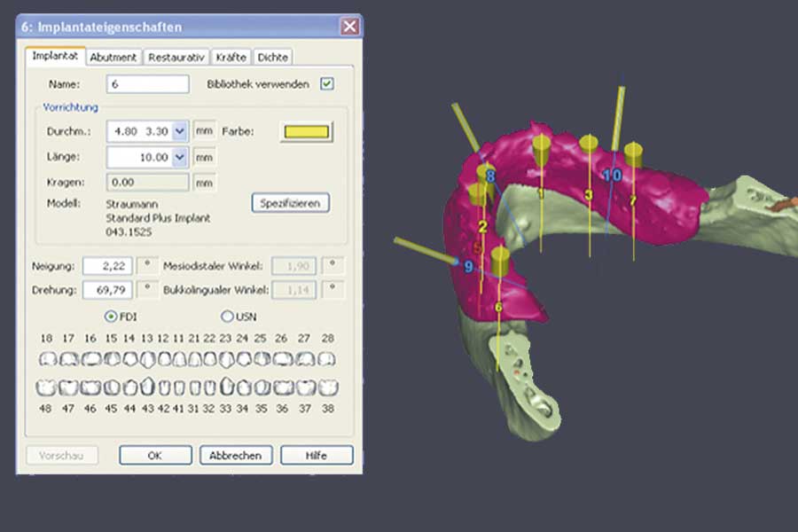Choose tooth 33 icon in lower row
Viewport: 798px width, 532px height.
click(x=227, y=387)
